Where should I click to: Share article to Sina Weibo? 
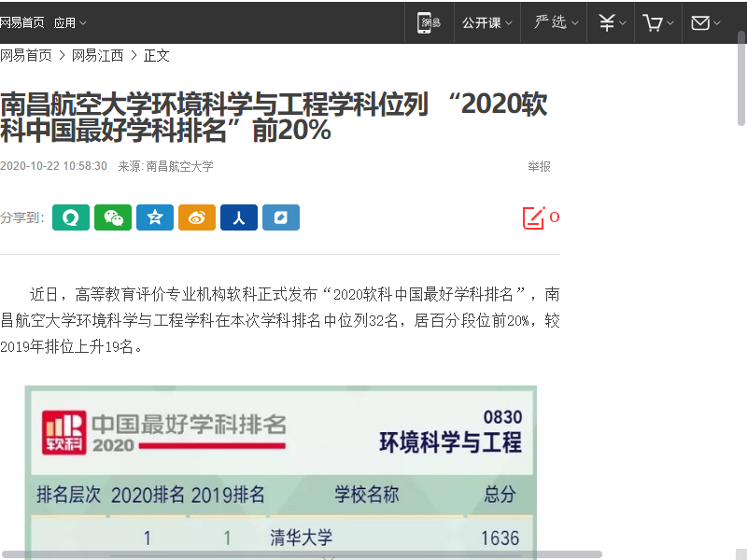[x=197, y=217]
